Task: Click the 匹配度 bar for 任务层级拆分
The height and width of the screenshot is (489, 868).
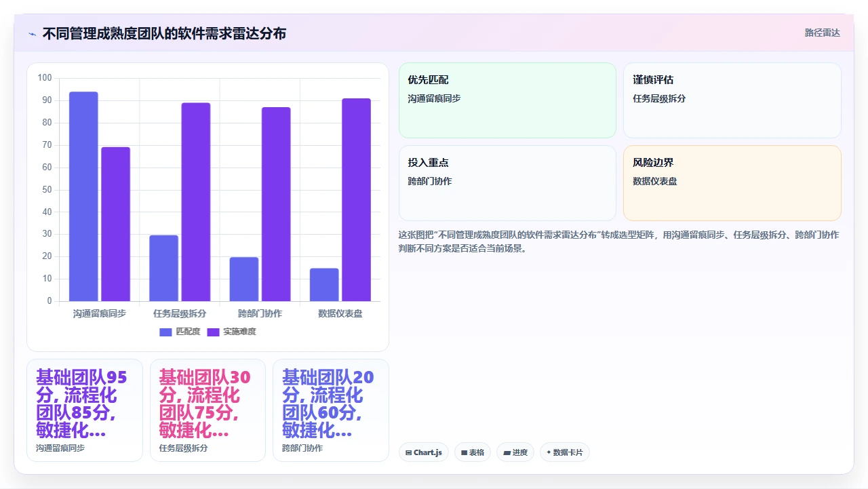Action: pos(163,268)
